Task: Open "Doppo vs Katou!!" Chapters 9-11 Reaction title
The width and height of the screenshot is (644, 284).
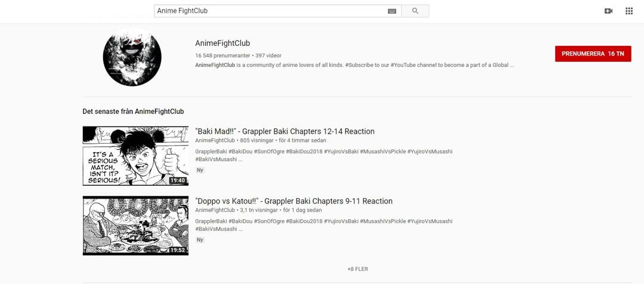Action: (293, 202)
